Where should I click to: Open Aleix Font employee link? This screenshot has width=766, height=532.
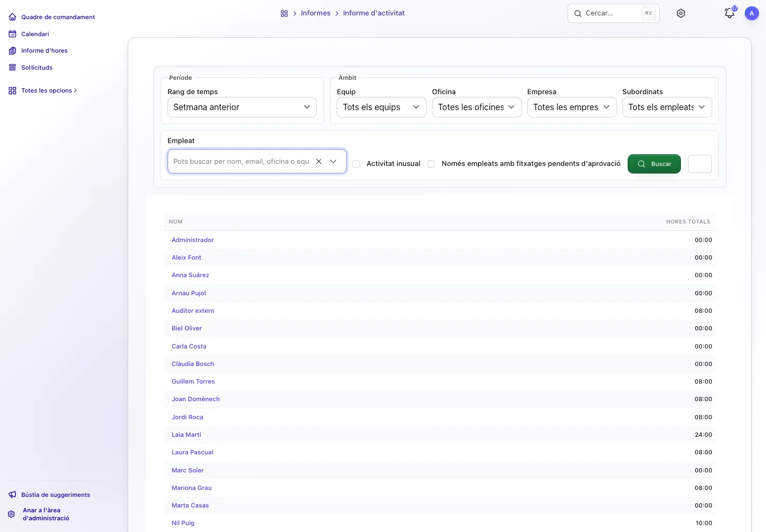click(x=186, y=257)
